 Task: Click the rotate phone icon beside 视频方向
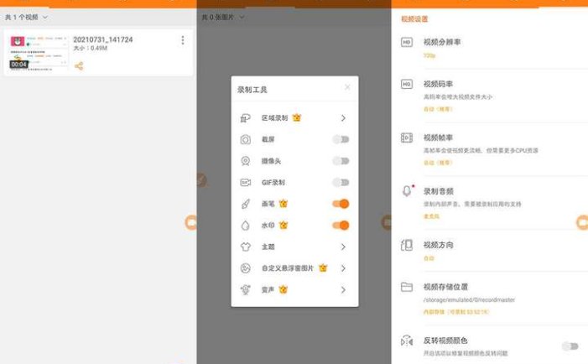pos(407,245)
